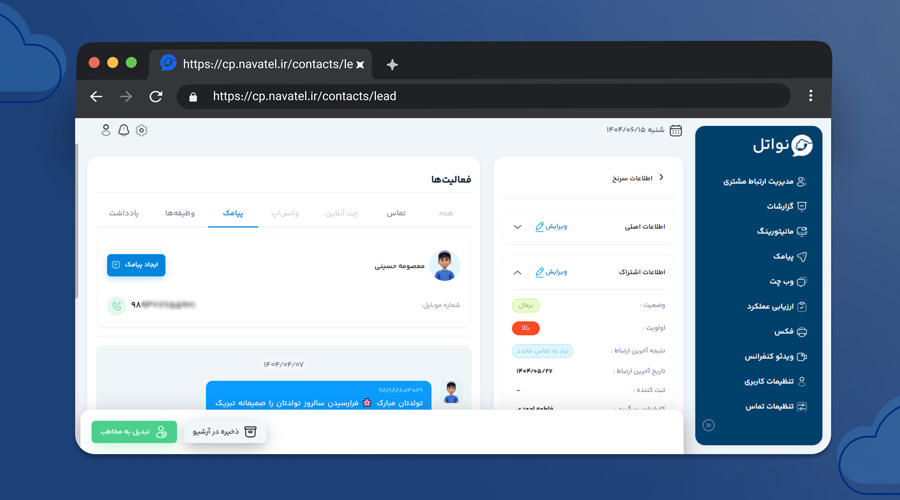900x500 pixels.
Task: Go back using اطلاعات سرنخ chevron
Action: point(661,178)
